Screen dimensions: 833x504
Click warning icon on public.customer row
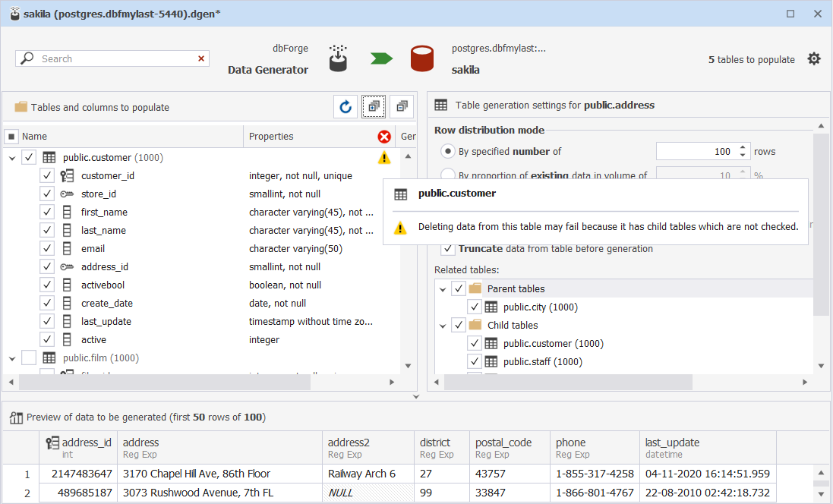coord(384,157)
